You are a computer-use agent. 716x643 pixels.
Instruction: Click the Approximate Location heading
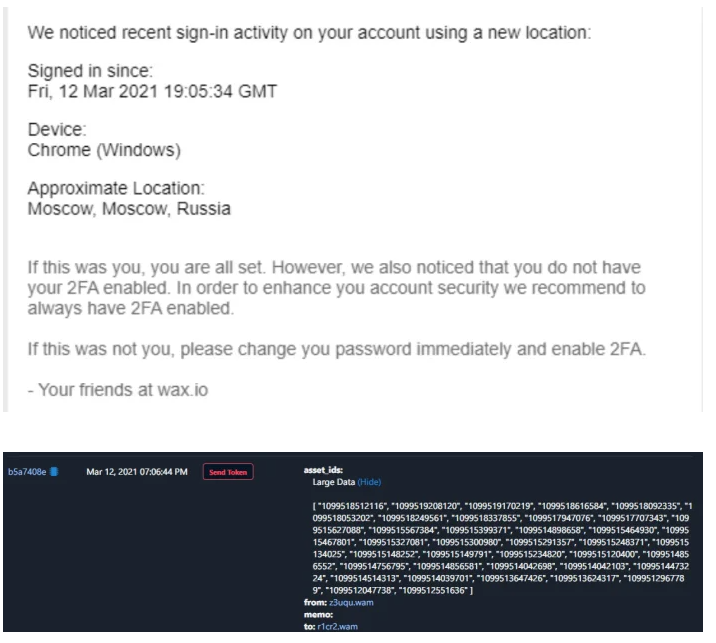(116, 188)
